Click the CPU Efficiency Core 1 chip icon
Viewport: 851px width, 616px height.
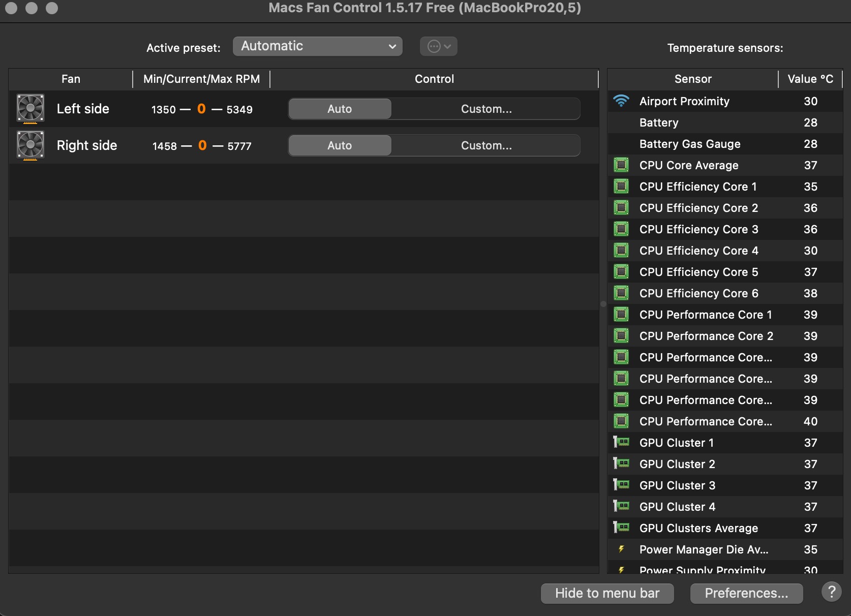point(621,186)
